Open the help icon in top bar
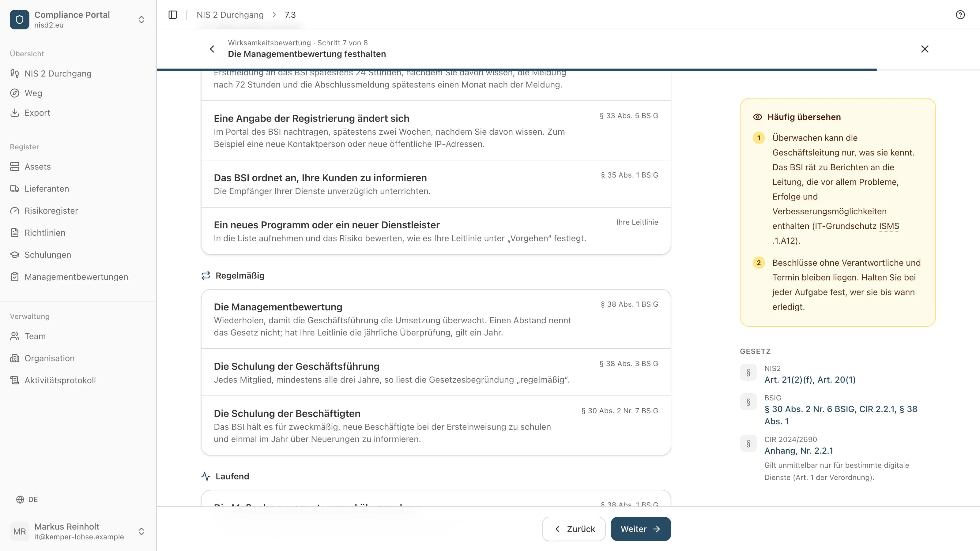The image size is (980, 551). point(960,15)
